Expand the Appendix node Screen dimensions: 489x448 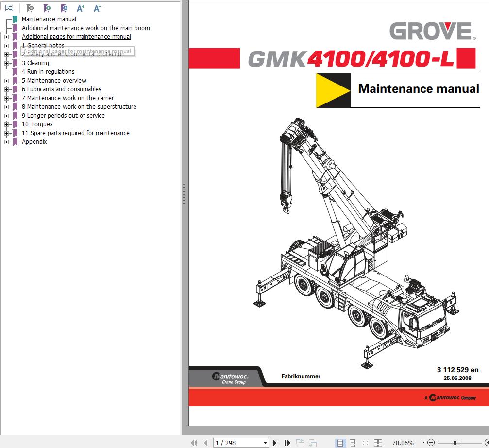pos(6,141)
